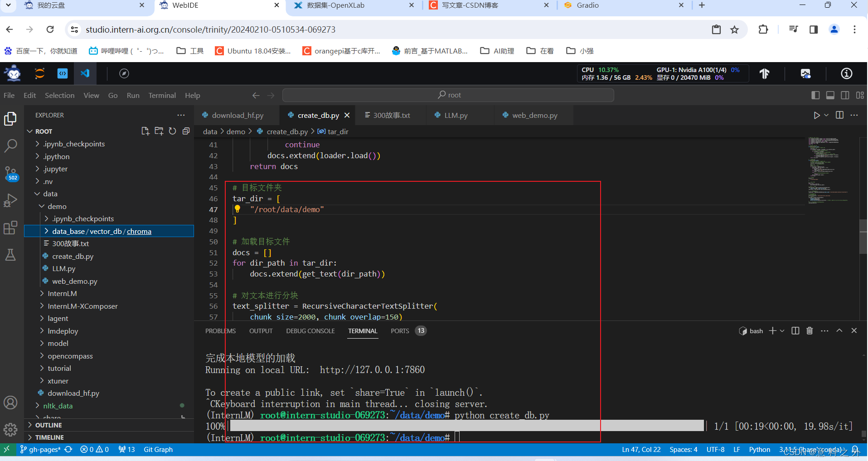This screenshot has width=868, height=461.
Task: Switch to the JupyterLab launcher icon
Action: [40, 73]
